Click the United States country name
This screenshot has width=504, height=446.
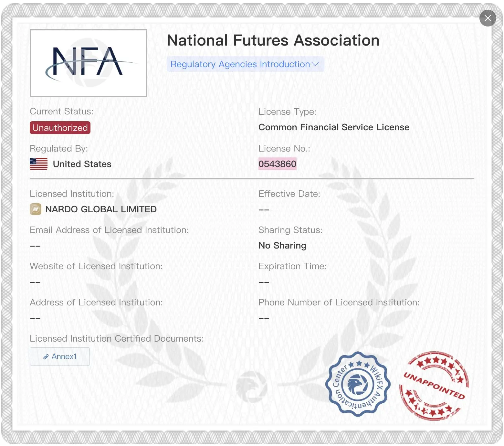click(82, 164)
